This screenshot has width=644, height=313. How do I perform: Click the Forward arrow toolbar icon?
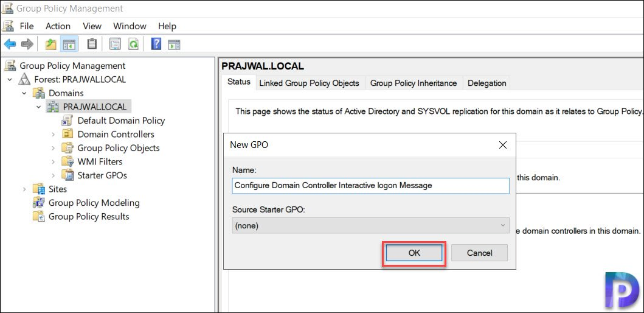pos(27,44)
